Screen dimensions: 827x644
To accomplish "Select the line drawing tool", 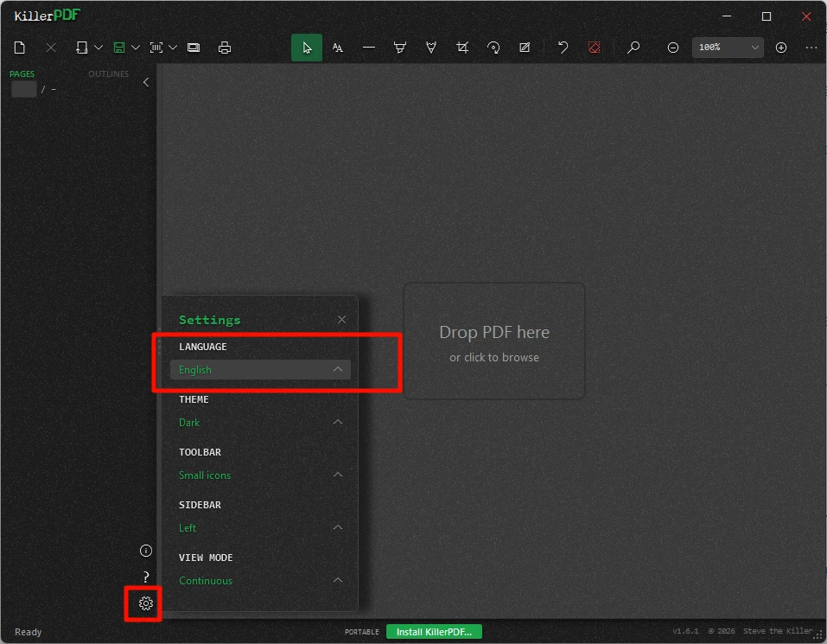I will (x=369, y=48).
